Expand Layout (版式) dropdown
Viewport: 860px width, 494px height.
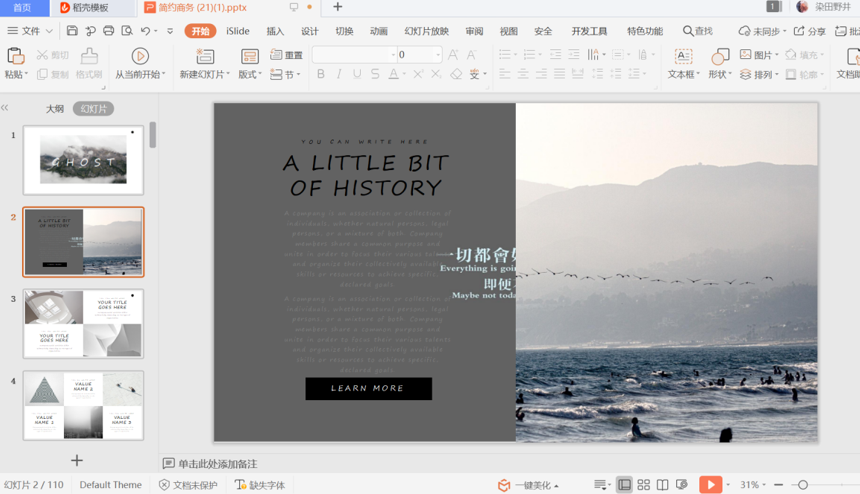click(260, 73)
